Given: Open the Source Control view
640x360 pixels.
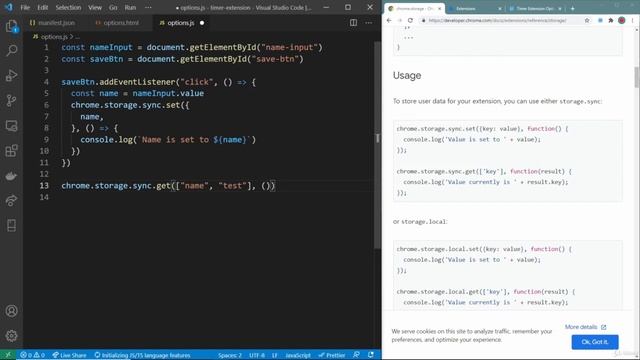Looking at the screenshot, I should 11,100.
